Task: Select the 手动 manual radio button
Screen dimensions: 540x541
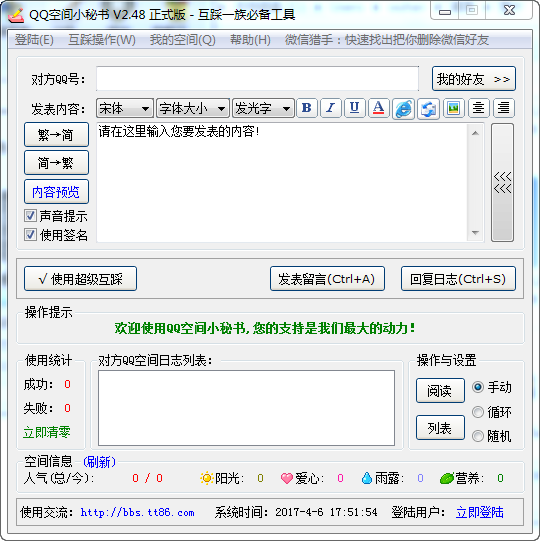Action: pos(478,387)
